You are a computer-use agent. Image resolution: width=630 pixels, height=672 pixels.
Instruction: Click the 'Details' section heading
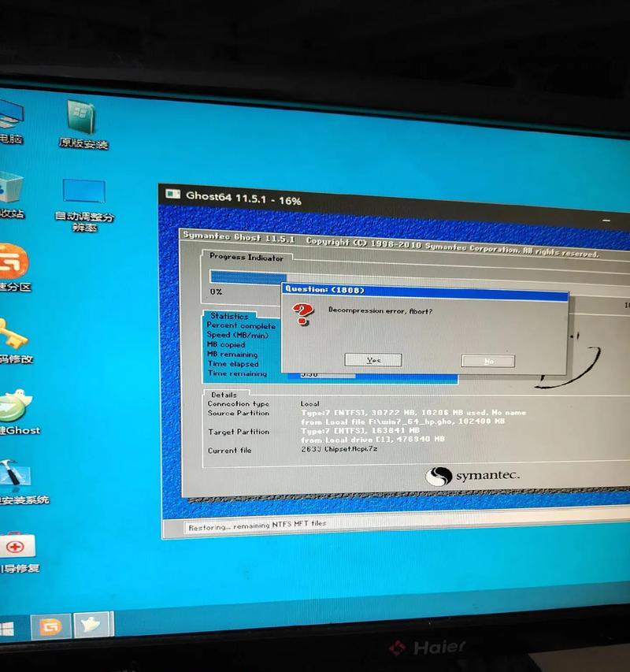[224, 395]
